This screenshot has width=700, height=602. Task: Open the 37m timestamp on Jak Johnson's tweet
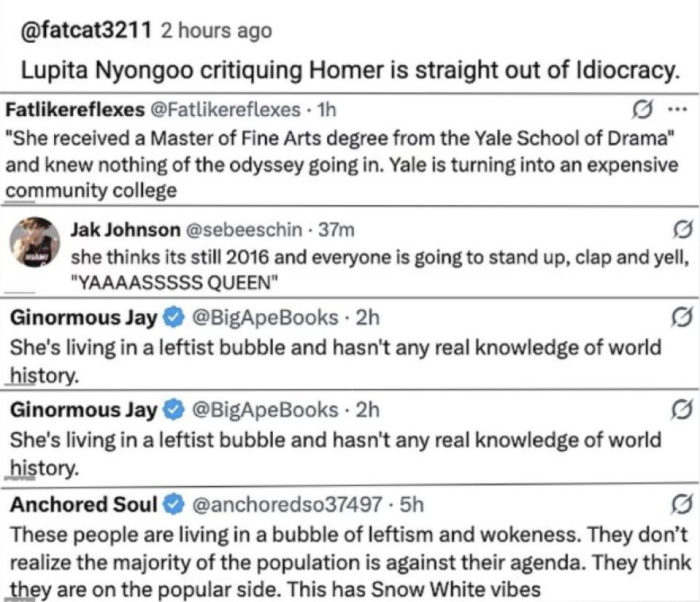[336, 230]
